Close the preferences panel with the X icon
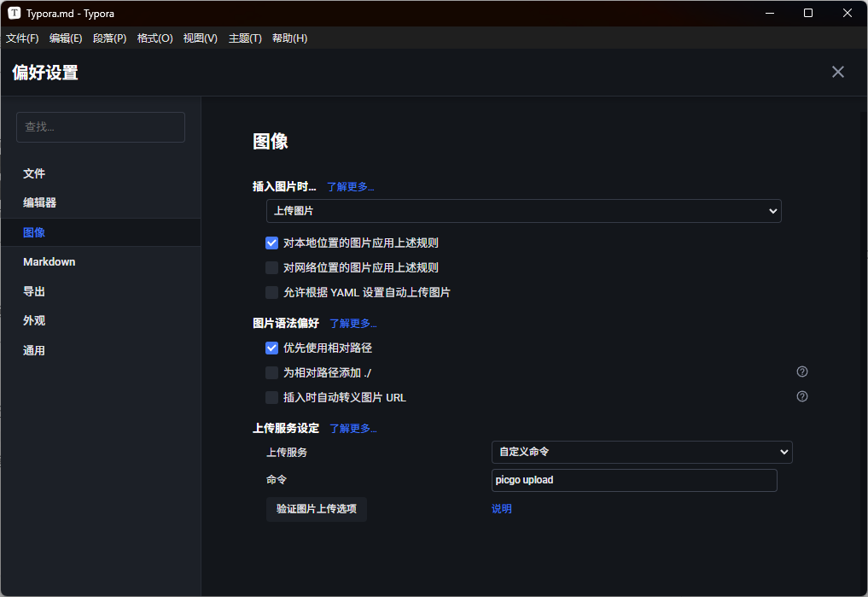This screenshot has width=868, height=597. [x=837, y=72]
